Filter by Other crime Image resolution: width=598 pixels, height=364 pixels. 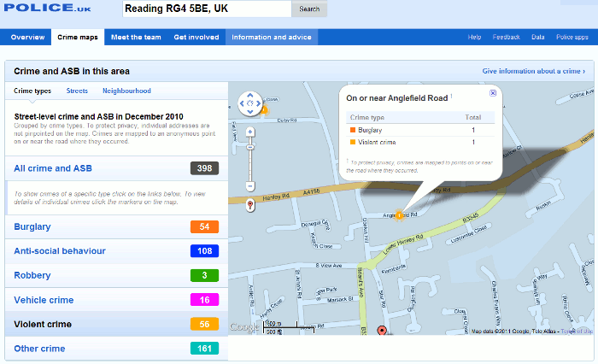(116, 349)
